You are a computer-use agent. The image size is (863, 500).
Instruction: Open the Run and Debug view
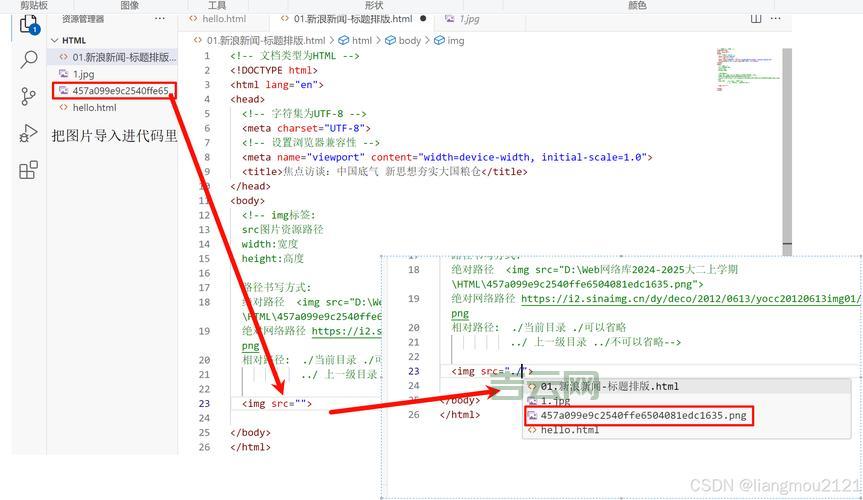[28, 134]
